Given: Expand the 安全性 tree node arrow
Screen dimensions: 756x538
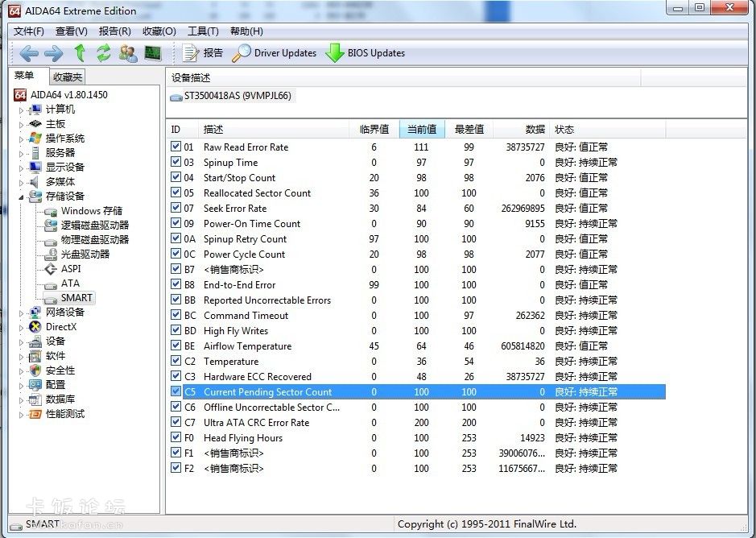Looking at the screenshot, I should [21, 370].
